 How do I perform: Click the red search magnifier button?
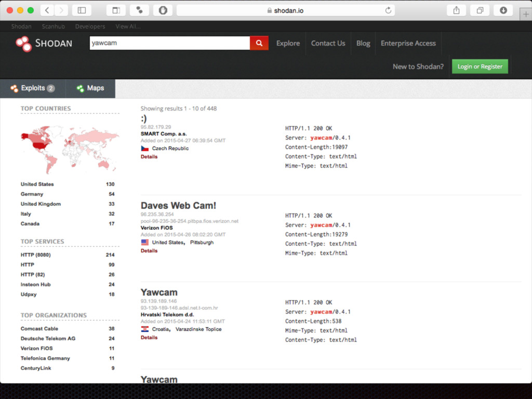tap(259, 43)
